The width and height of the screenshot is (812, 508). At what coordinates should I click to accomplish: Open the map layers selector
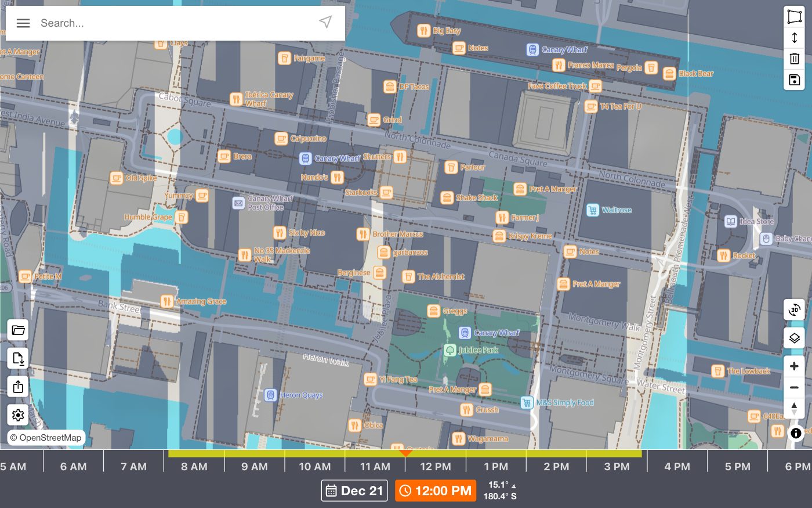click(795, 338)
